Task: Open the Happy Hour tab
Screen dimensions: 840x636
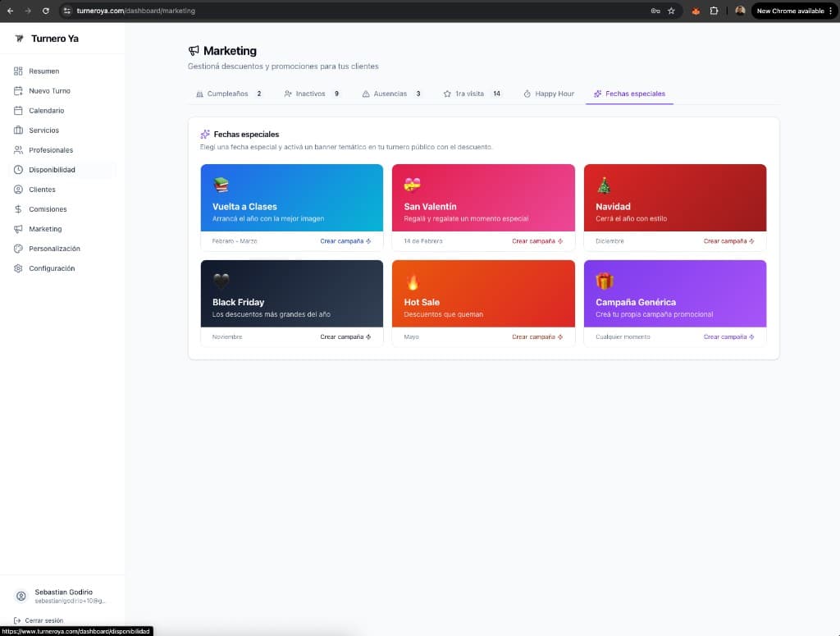Action: point(549,94)
